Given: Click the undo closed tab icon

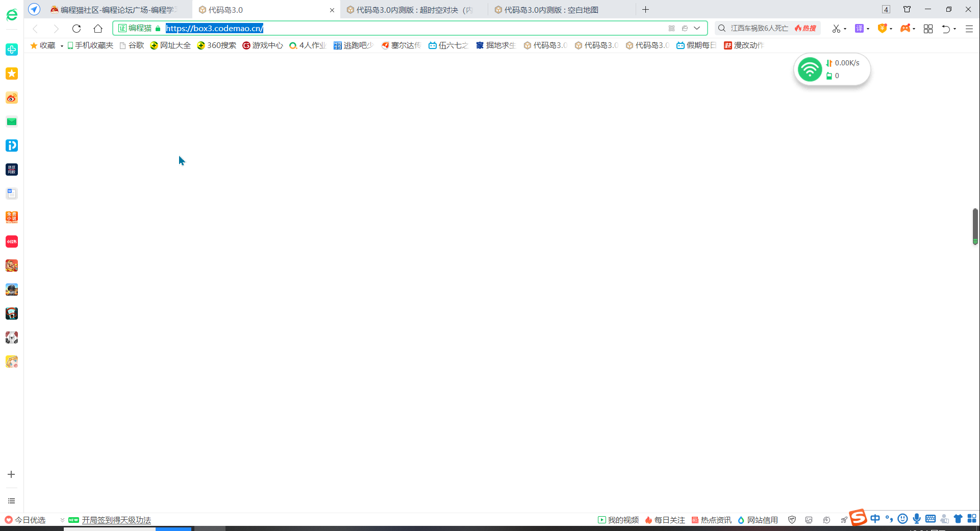Looking at the screenshot, I should click(946, 29).
